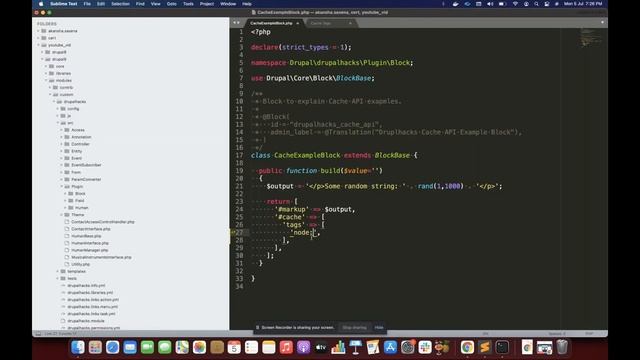Open Photos from the dock
Screen dimensions: 640x360
199,347
